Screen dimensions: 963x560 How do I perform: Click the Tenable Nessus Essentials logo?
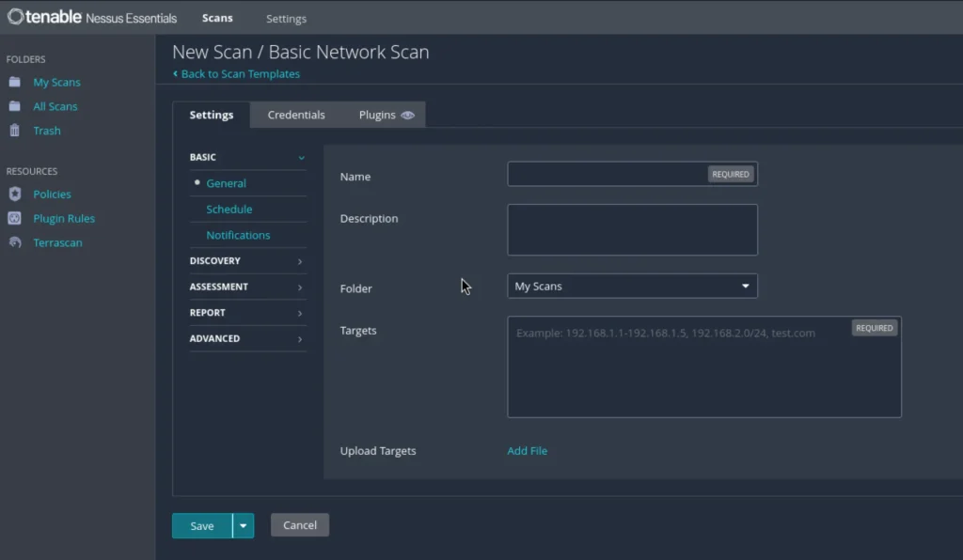(92, 18)
